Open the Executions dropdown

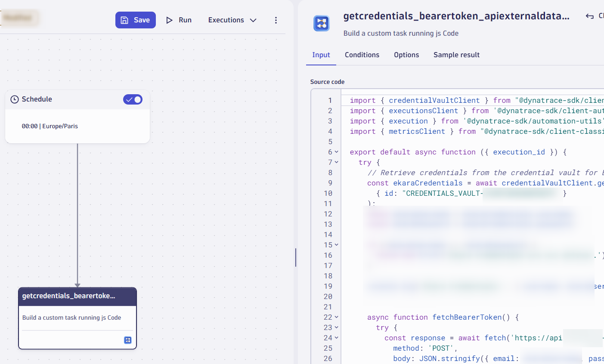pyautogui.click(x=232, y=20)
